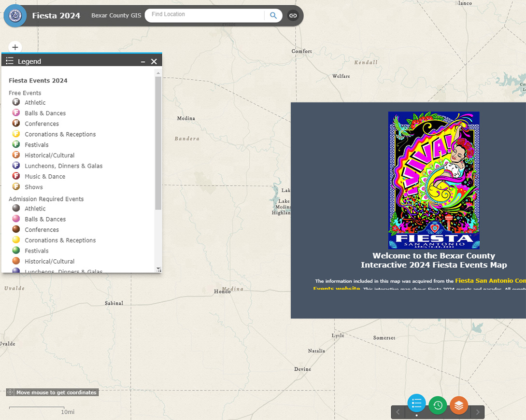Open the orange Layer List widget
The width and height of the screenshot is (526, 420).
pyautogui.click(x=459, y=405)
